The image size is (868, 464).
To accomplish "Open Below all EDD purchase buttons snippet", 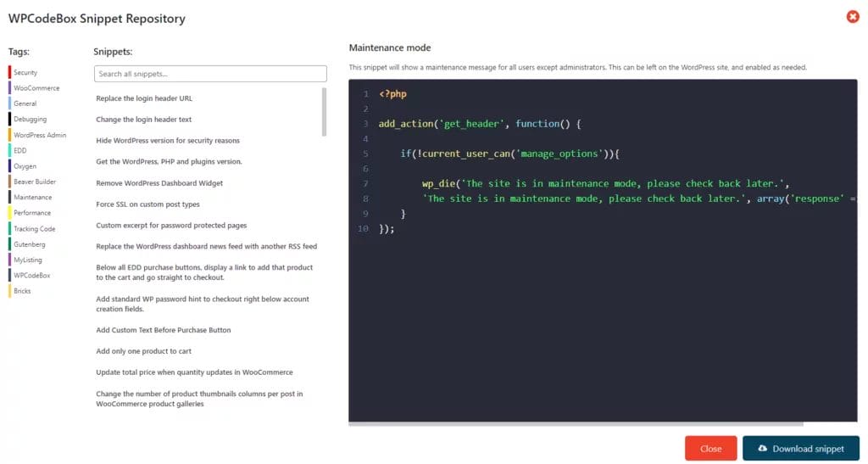I will (204, 272).
